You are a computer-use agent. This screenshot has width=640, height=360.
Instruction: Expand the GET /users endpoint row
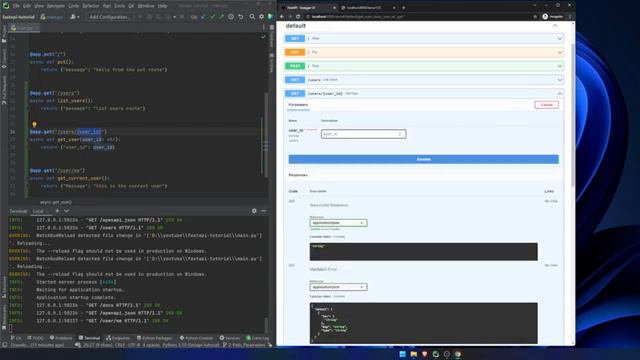click(424, 80)
